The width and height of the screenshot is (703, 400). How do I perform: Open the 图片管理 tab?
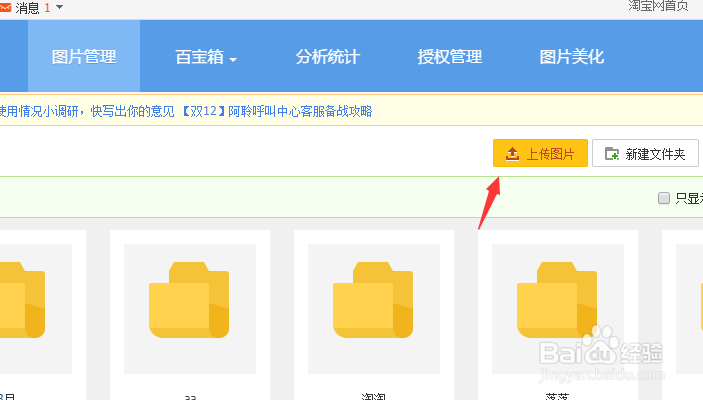84,57
